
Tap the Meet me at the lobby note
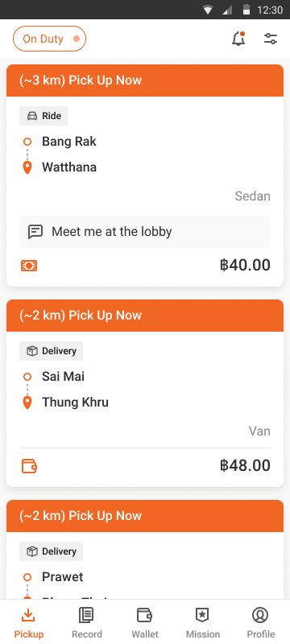(x=145, y=232)
